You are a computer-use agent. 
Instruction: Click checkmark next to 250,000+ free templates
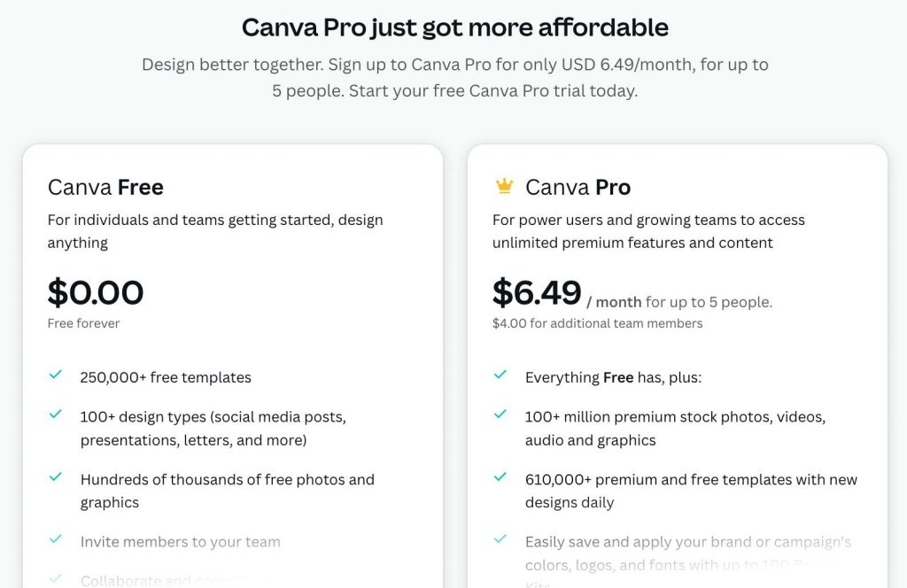coord(56,375)
